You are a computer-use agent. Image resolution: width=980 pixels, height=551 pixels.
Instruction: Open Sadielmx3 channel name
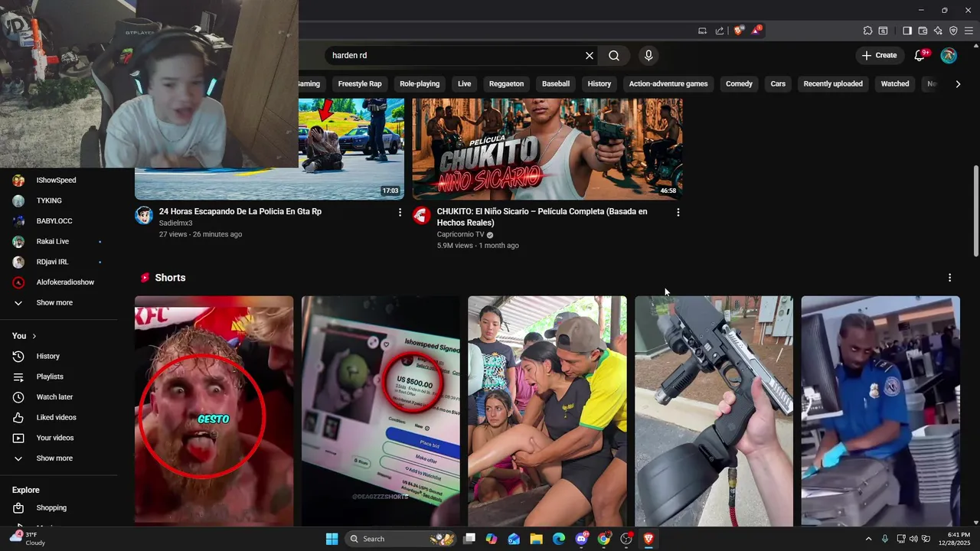(x=175, y=223)
